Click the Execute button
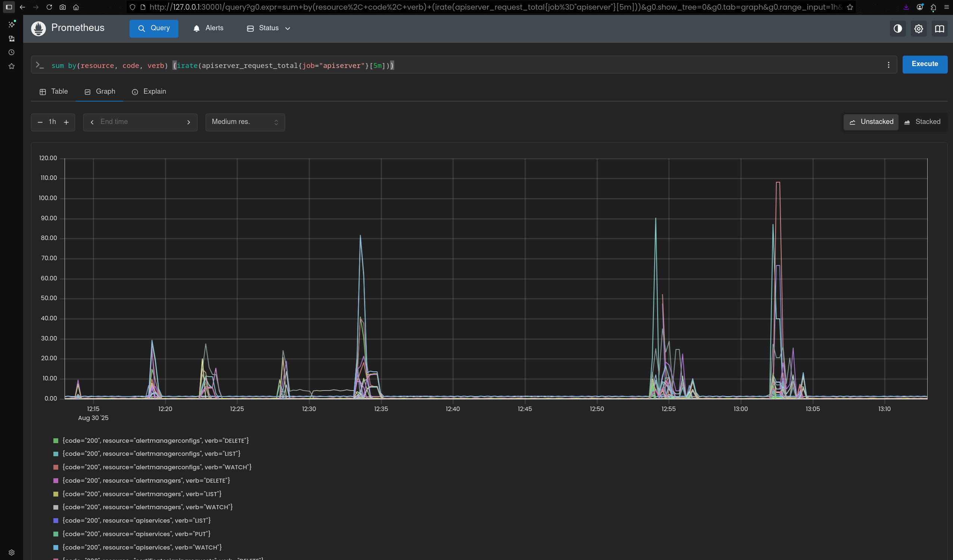 point(925,64)
